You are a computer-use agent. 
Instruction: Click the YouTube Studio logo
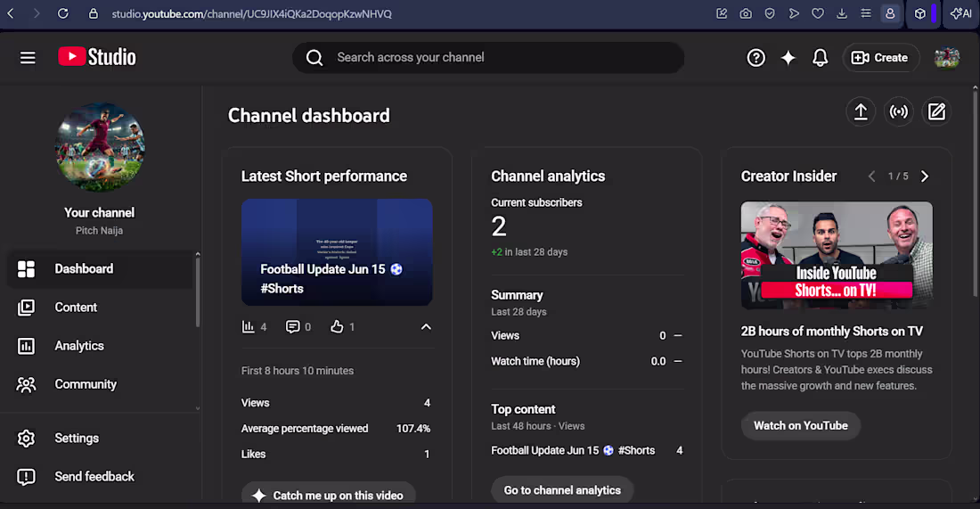coord(97,57)
